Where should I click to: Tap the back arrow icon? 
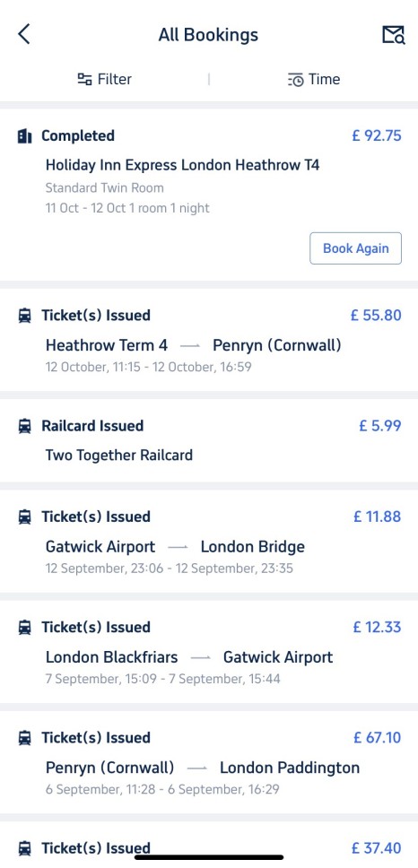point(24,34)
